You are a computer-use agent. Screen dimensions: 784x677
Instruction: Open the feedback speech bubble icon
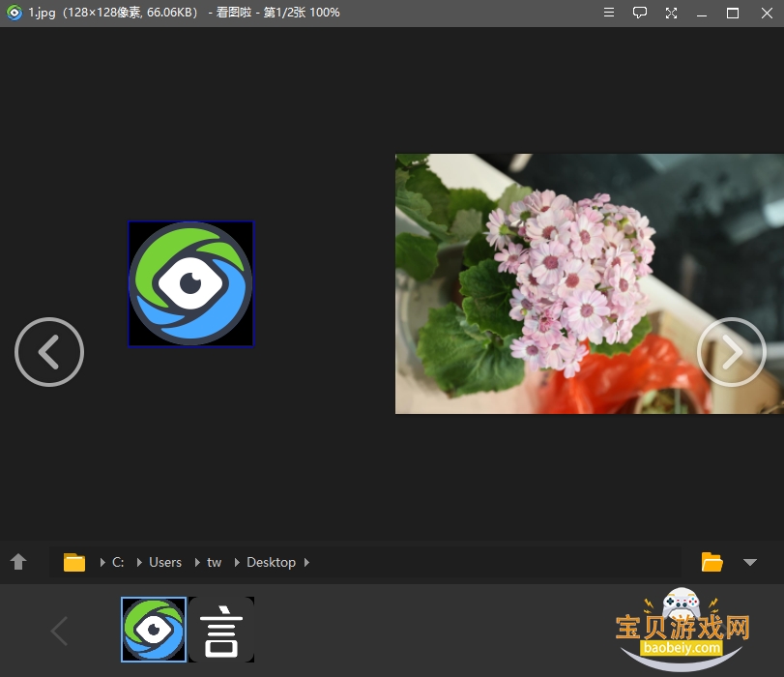point(640,13)
